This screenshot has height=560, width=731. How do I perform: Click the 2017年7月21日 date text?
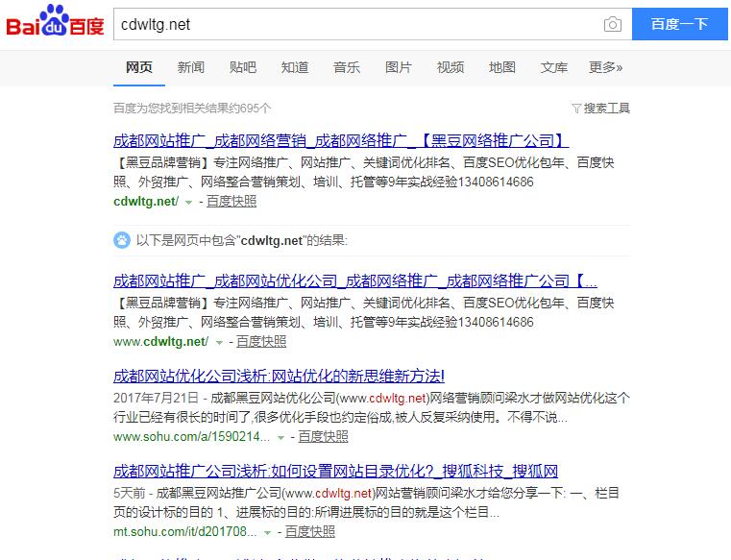pyautogui.click(x=157, y=398)
